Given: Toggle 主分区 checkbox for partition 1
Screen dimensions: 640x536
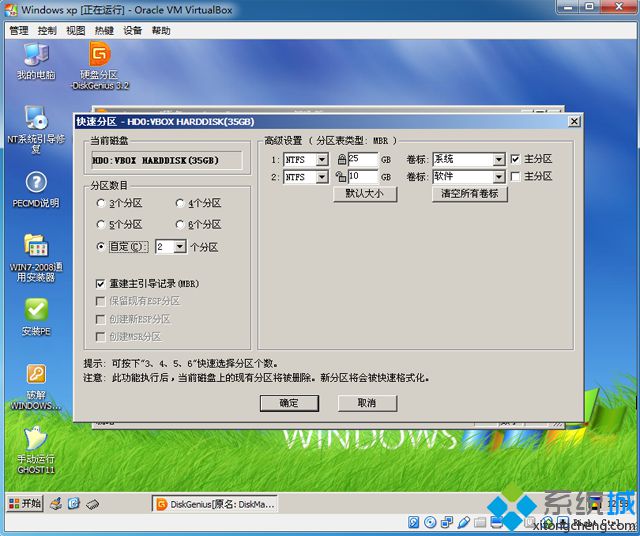Looking at the screenshot, I should (516, 159).
